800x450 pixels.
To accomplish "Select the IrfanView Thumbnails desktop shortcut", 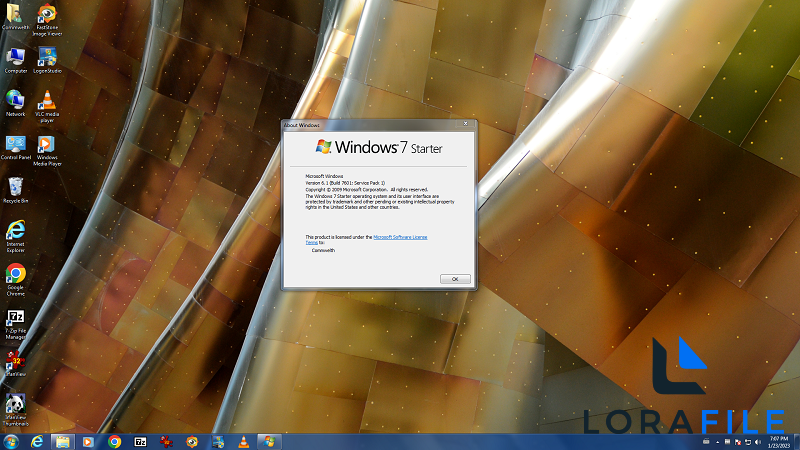I will (15, 409).
